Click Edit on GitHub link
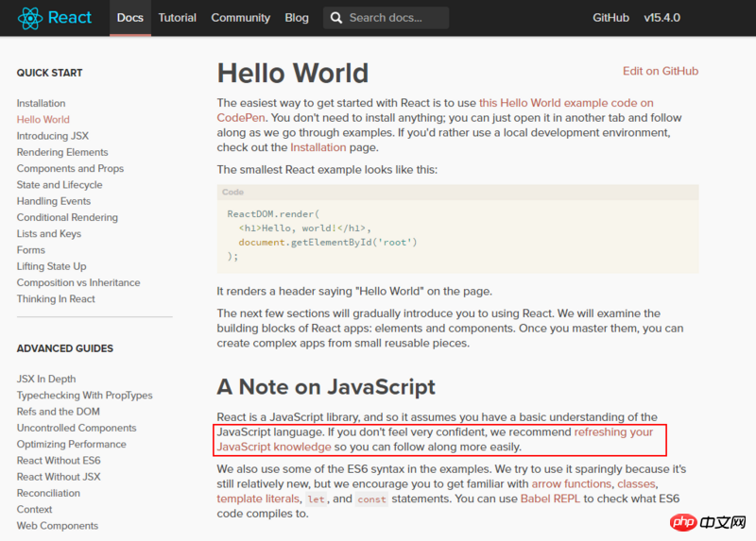Screen dimensions: 756x541 (x=660, y=71)
